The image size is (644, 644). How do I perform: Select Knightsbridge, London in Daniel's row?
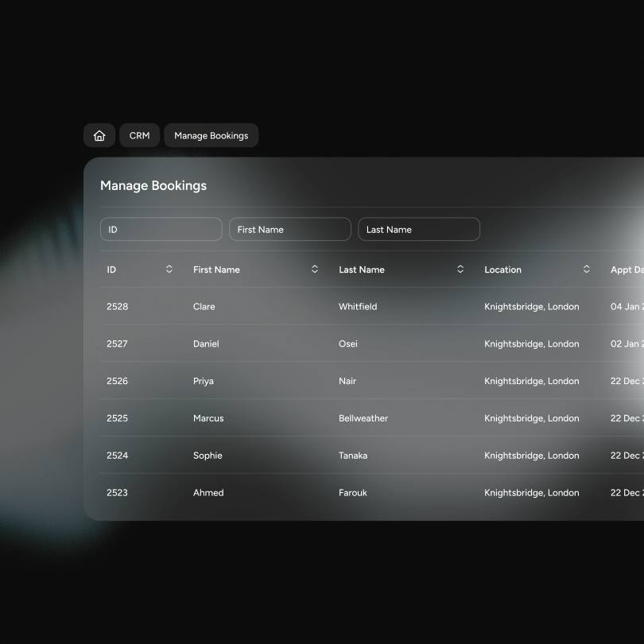[531, 344]
